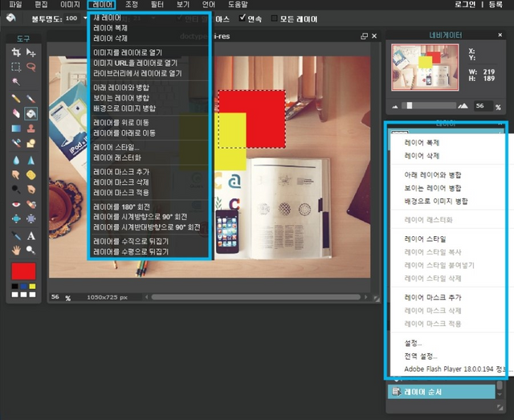
Task: Select the Sharpen cone tool
Action: [x=31, y=161]
